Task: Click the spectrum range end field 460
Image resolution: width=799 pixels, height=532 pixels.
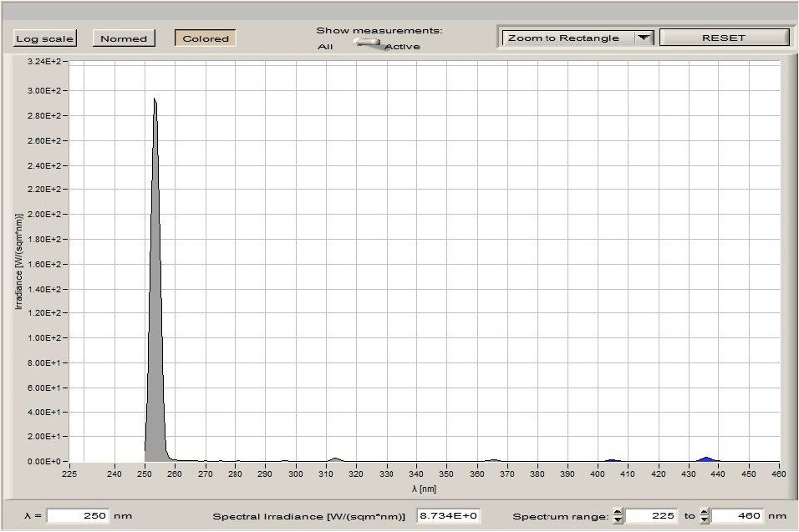Action: (x=737, y=515)
